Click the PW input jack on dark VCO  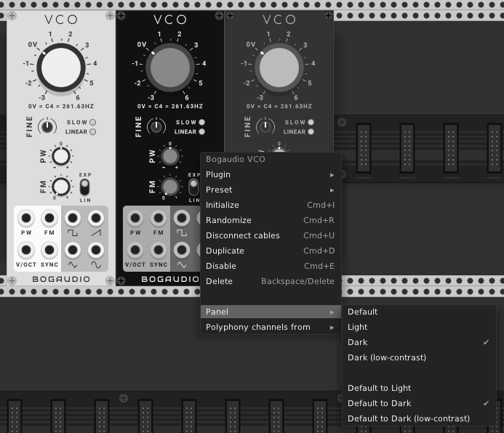135,218
